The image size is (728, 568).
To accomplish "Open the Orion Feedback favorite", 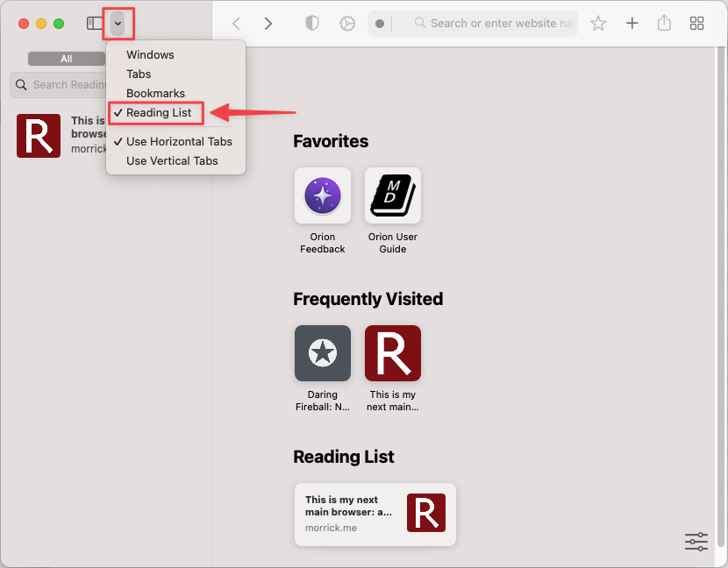I will point(322,195).
